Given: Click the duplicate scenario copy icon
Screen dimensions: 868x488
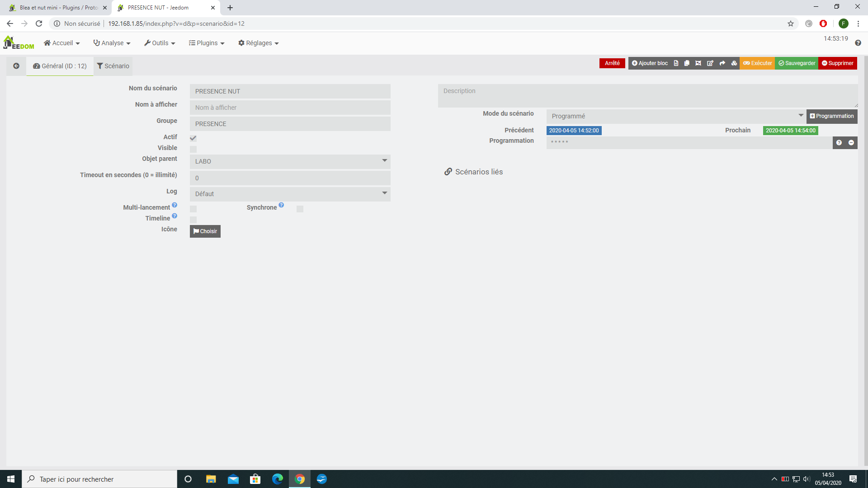Looking at the screenshot, I should coord(687,63).
